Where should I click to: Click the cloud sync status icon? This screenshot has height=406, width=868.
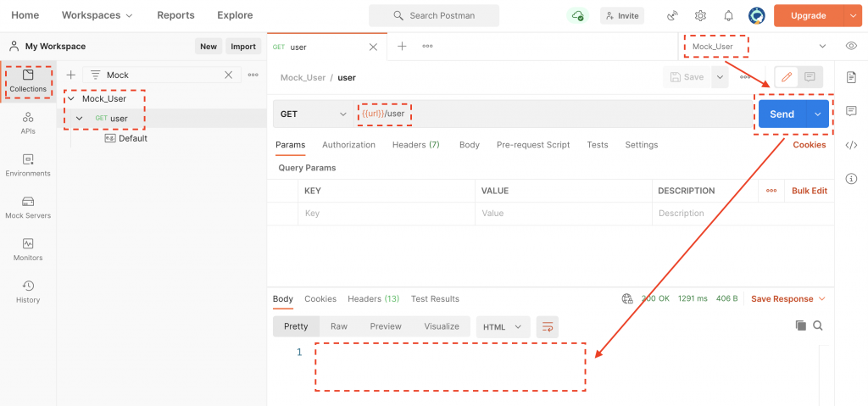coord(577,15)
